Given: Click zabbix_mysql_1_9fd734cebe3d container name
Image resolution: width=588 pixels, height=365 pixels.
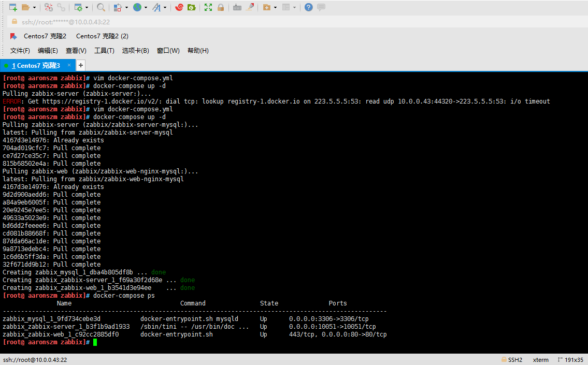Looking at the screenshot, I should click(51, 319).
